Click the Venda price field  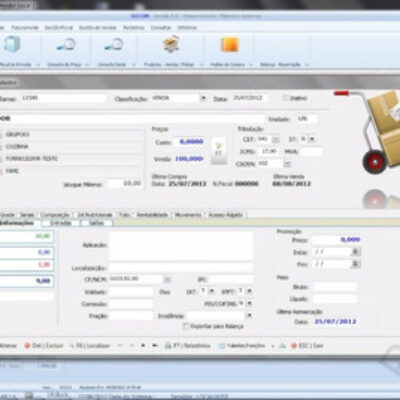point(189,159)
